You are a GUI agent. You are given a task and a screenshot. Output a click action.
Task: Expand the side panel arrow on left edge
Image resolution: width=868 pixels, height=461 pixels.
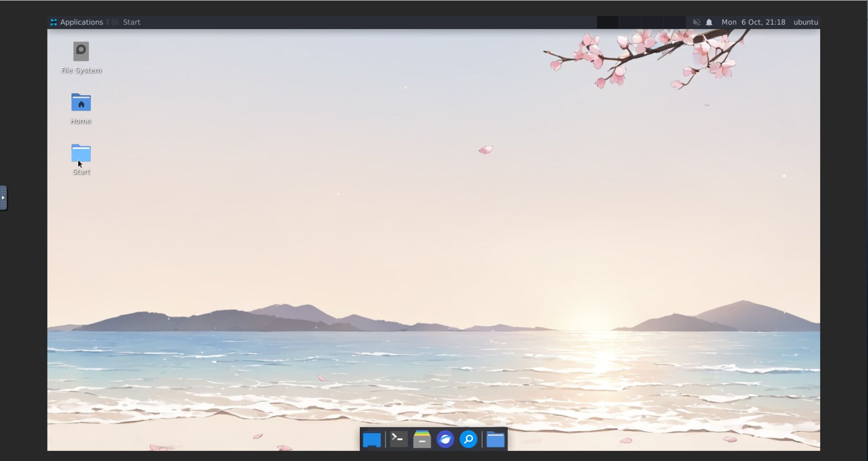click(3, 198)
